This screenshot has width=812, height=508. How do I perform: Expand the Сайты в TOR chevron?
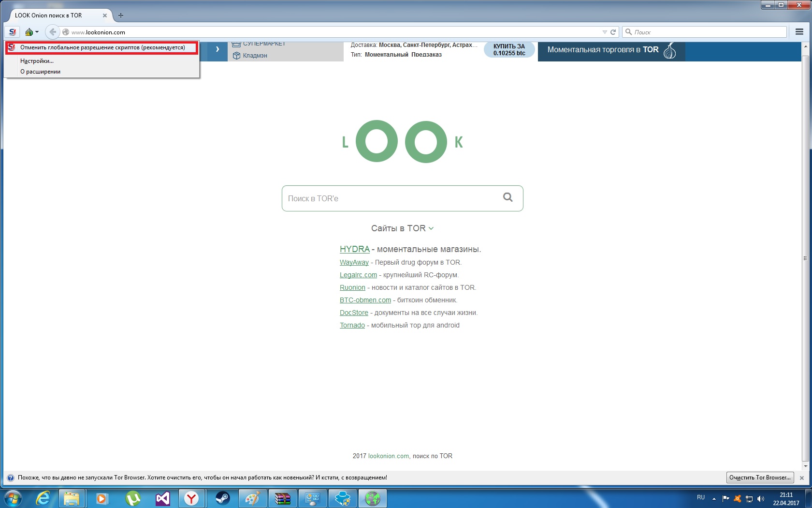(x=431, y=228)
